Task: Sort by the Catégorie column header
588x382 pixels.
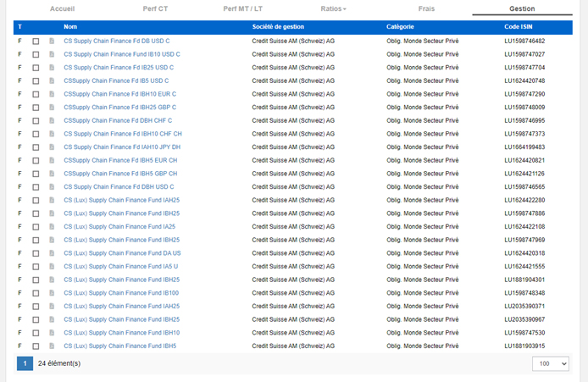Action: pos(400,26)
